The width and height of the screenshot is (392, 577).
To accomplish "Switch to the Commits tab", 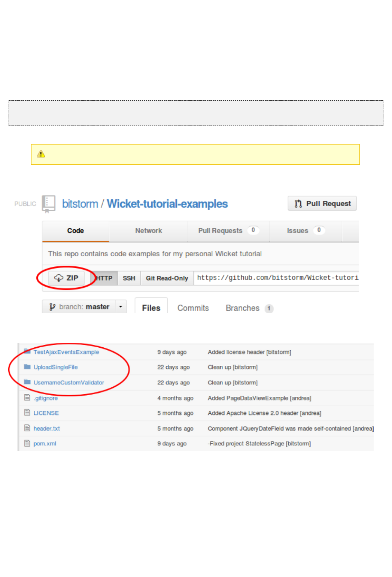I will pyautogui.click(x=193, y=308).
